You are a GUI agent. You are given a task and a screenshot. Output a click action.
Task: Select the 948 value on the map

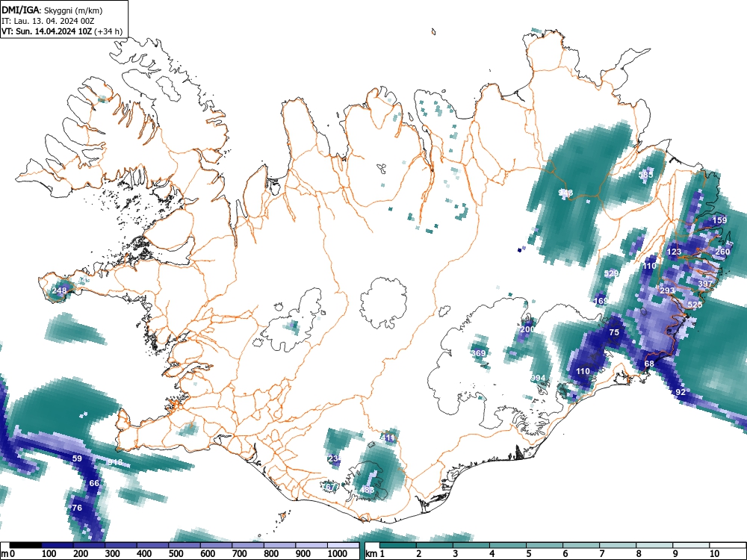tap(565, 193)
